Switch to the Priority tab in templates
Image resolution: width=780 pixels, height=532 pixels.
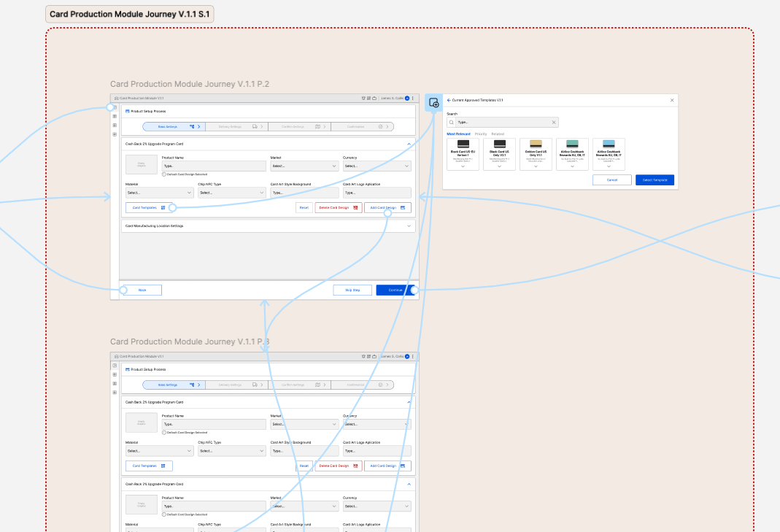click(x=481, y=134)
